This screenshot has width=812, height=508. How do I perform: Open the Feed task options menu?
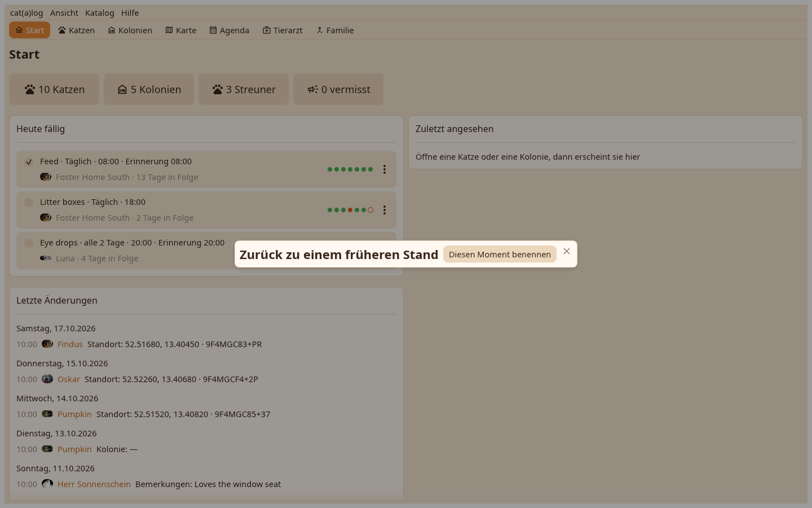(385, 169)
